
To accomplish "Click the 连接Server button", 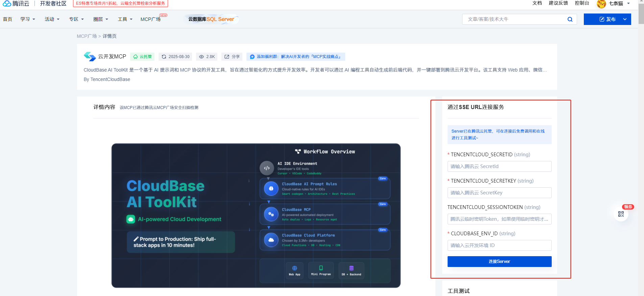I will pos(499,262).
